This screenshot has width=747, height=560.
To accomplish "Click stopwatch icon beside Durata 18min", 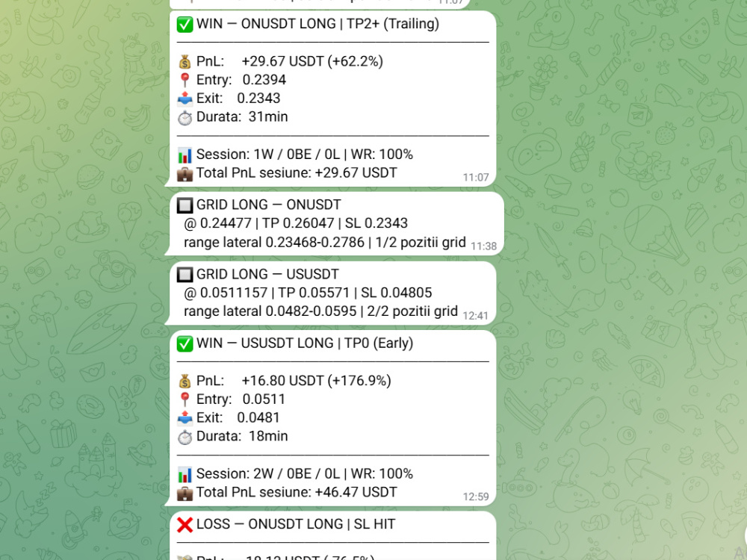I will (185, 437).
